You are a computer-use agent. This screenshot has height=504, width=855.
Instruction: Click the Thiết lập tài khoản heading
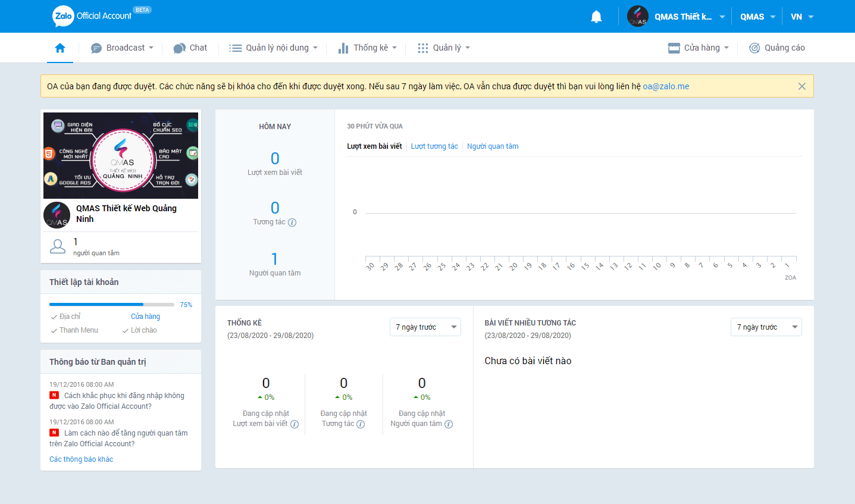pos(84,282)
